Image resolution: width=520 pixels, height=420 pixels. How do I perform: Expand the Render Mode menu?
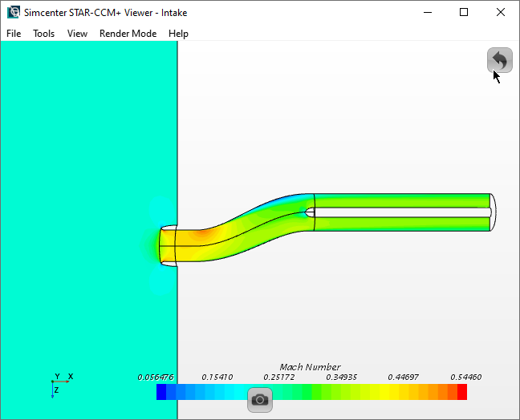click(x=128, y=34)
